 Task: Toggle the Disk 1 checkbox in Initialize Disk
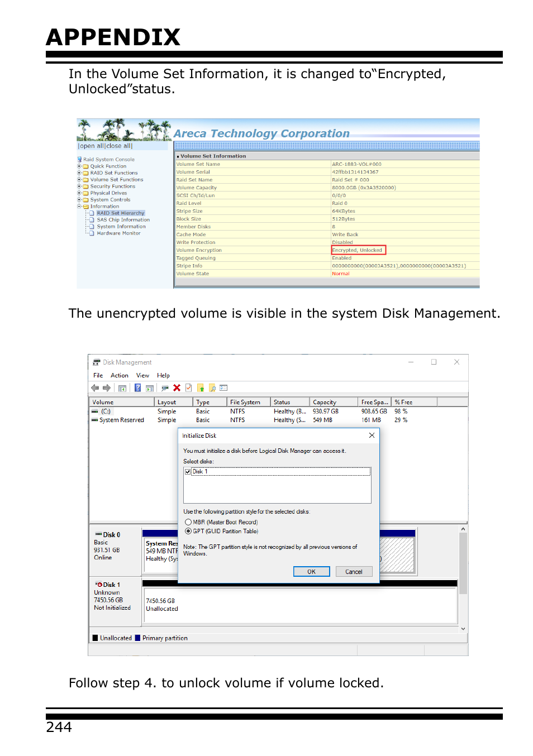(188, 472)
